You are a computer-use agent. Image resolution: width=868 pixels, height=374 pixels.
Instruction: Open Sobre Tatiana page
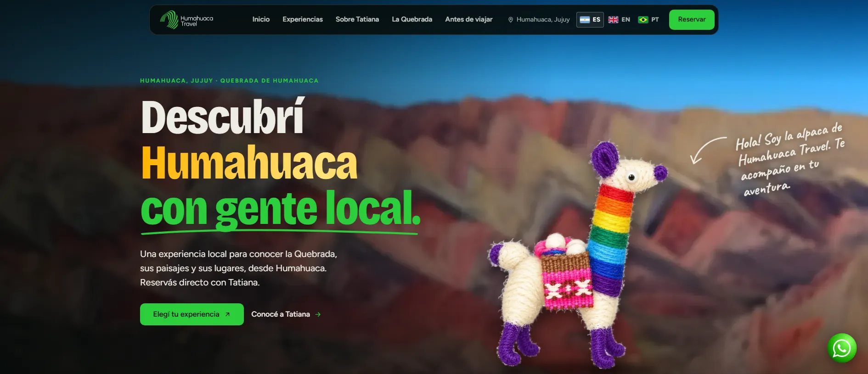pyautogui.click(x=357, y=19)
